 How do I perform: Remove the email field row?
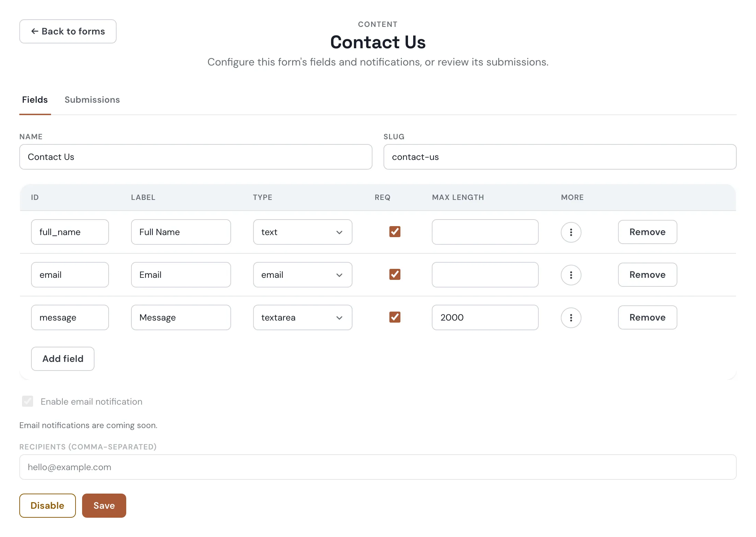(647, 275)
